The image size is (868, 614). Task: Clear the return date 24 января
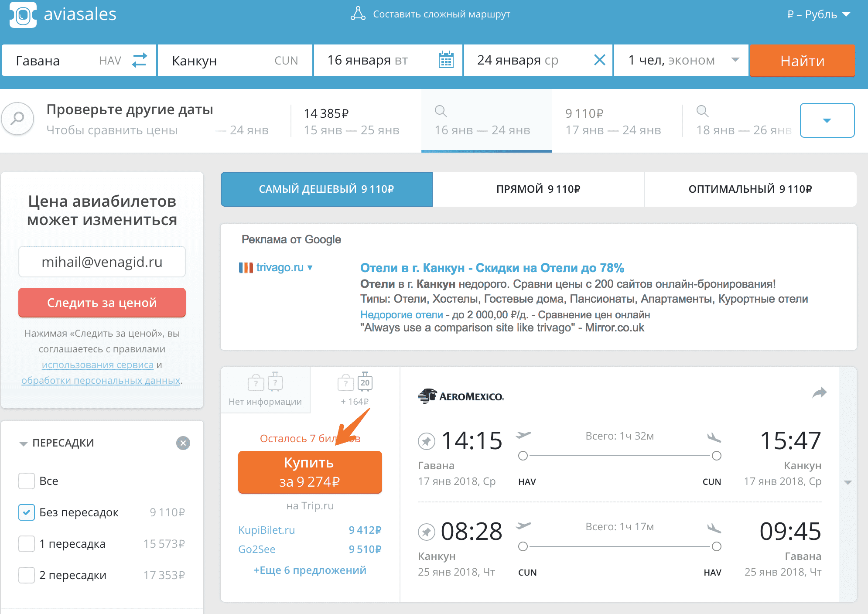[x=600, y=60]
